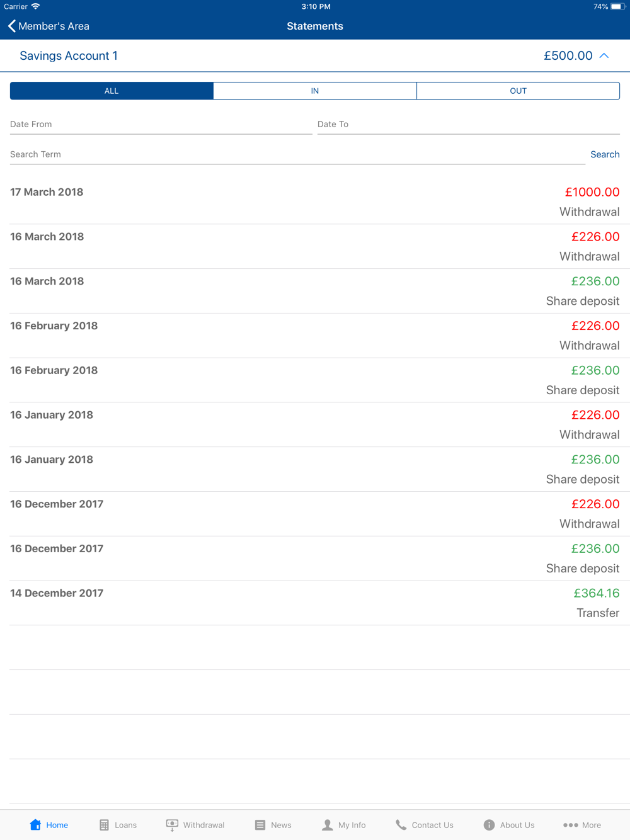Go back to Member's Area
The image size is (630, 840).
(49, 26)
